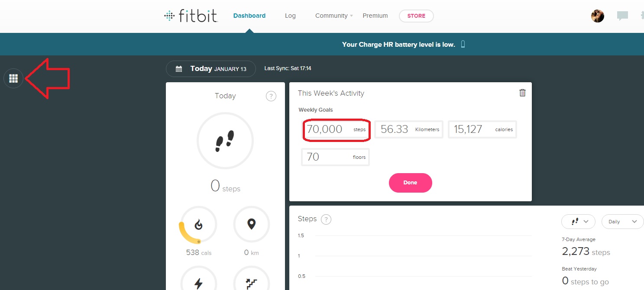
Task: Go to the Premium tab
Action: click(x=375, y=16)
